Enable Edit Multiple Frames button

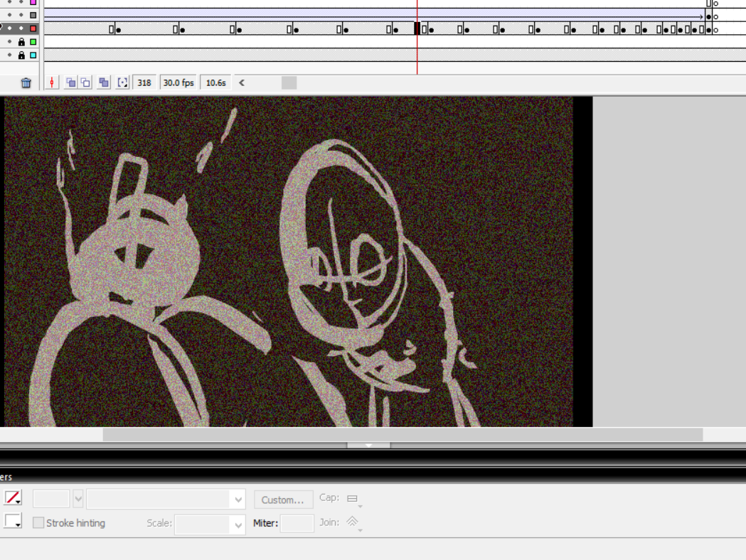pyautogui.click(x=104, y=82)
